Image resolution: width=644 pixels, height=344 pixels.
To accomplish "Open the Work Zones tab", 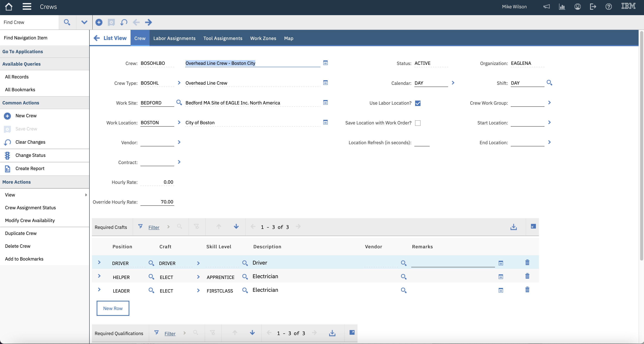I will [263, 38].
